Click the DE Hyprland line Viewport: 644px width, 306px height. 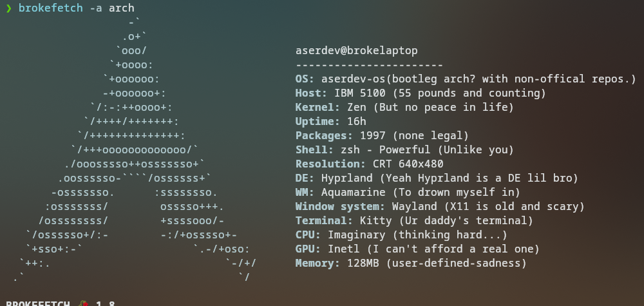point(437,178)
